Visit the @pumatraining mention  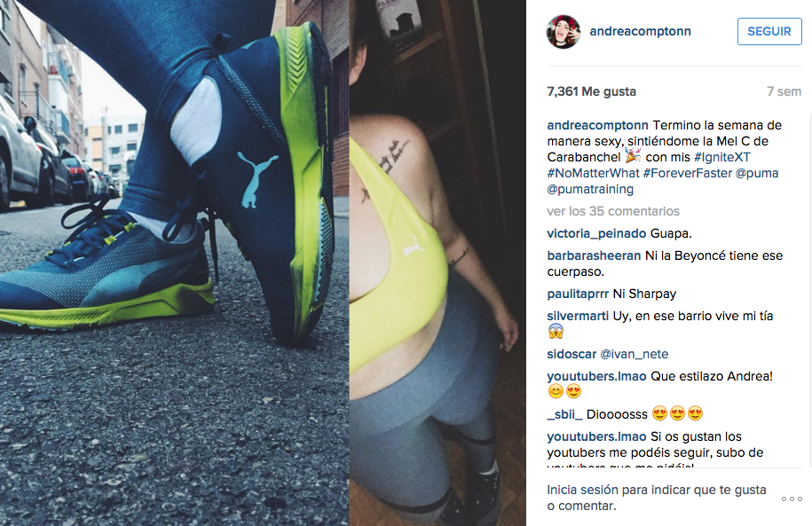[590, 189]
